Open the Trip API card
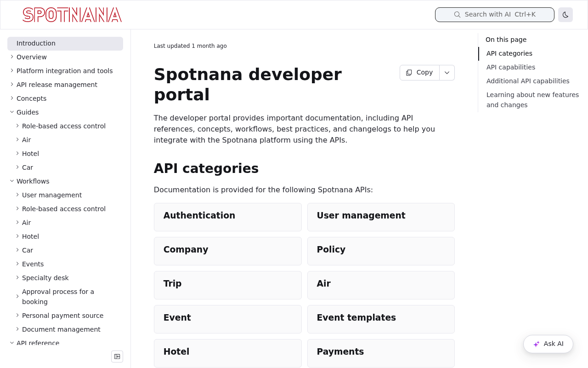The height and width of the screenshot is (368, 588). point(228,285)
